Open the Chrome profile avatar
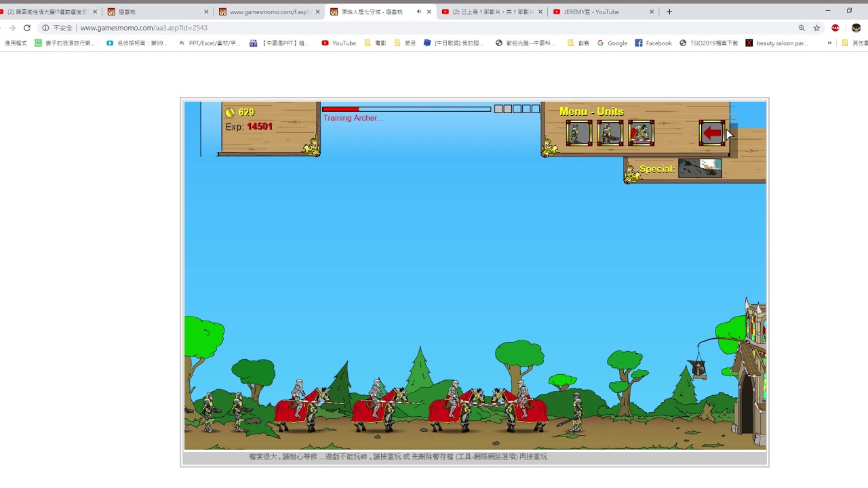 856,28
